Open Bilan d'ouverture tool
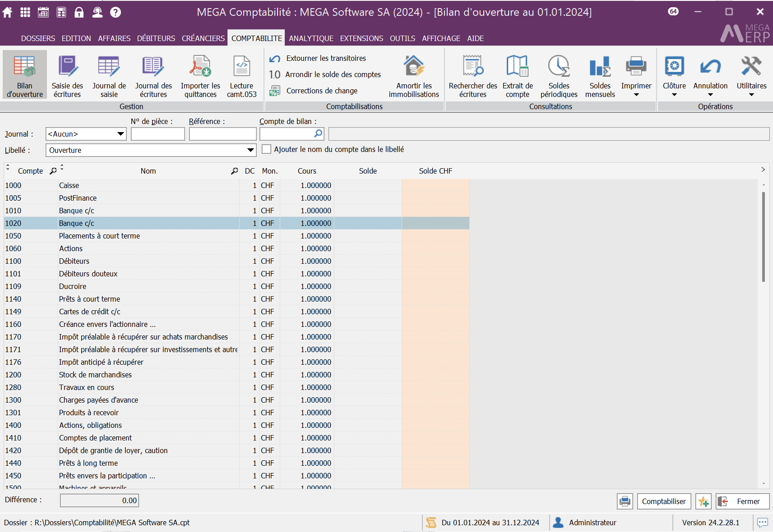The image size is (773, 532). (x=25, y=74)
